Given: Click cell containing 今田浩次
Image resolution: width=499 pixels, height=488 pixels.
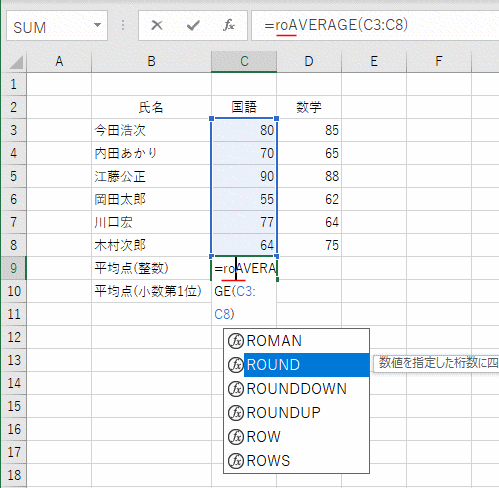Looking at the screenshot, I should pos(152,130).
